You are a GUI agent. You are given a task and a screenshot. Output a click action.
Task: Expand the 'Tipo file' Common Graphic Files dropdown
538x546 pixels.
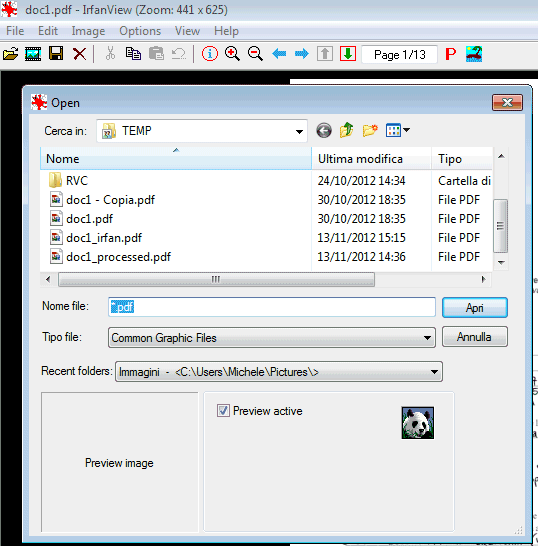(x=427, y=337)
